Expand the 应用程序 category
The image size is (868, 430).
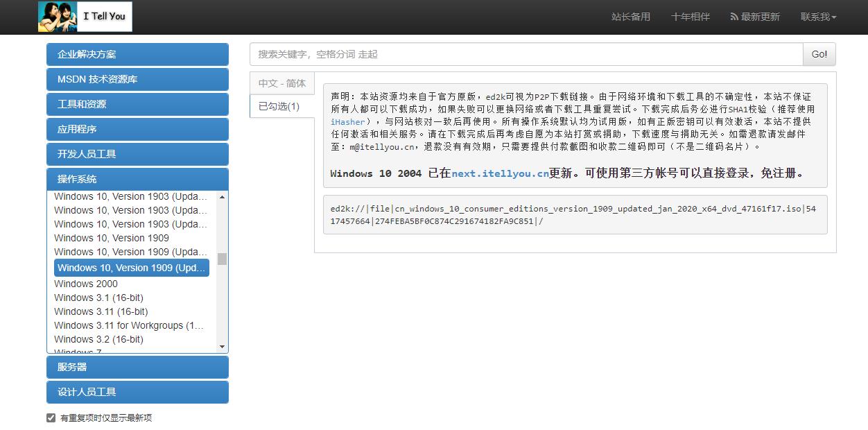click(x=137, y=129)
